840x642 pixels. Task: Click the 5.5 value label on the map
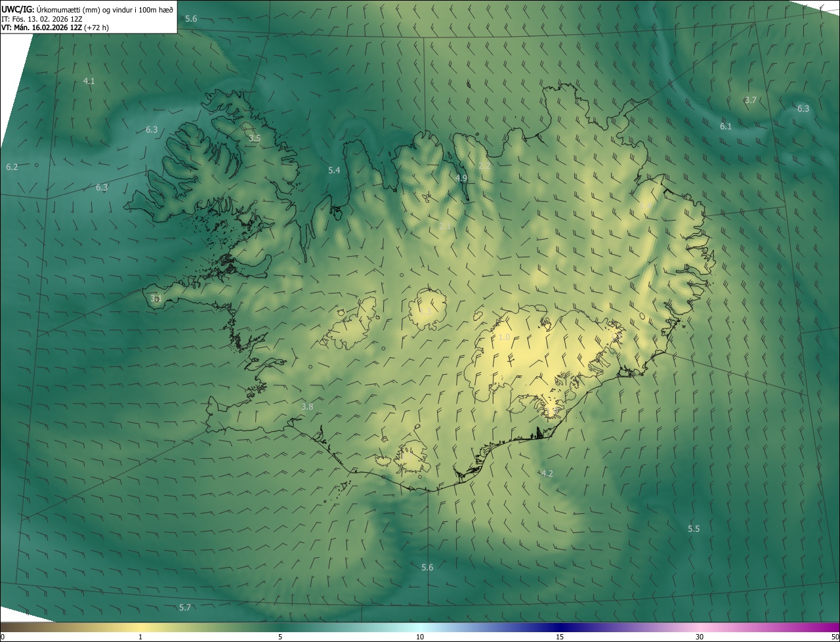(694, 529)
